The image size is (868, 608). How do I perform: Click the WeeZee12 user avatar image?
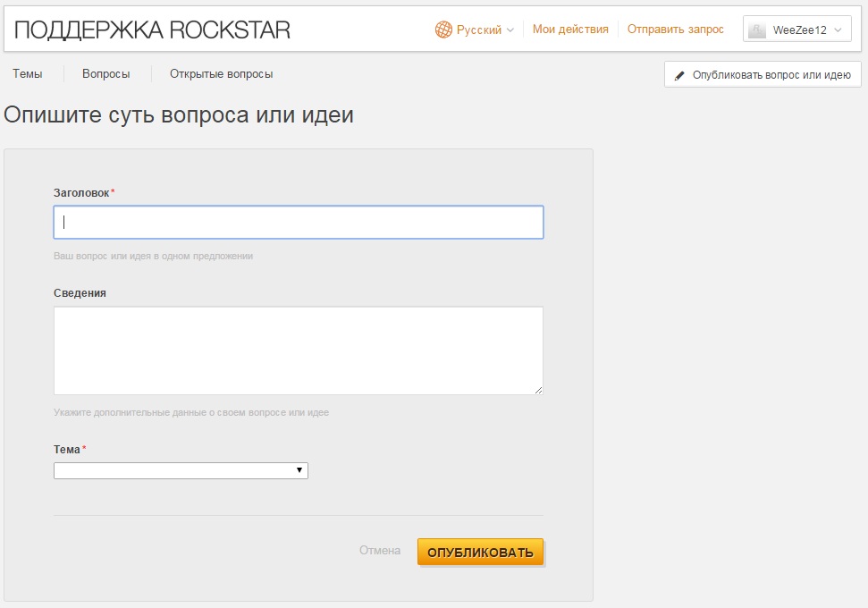[x=757, y=30]
